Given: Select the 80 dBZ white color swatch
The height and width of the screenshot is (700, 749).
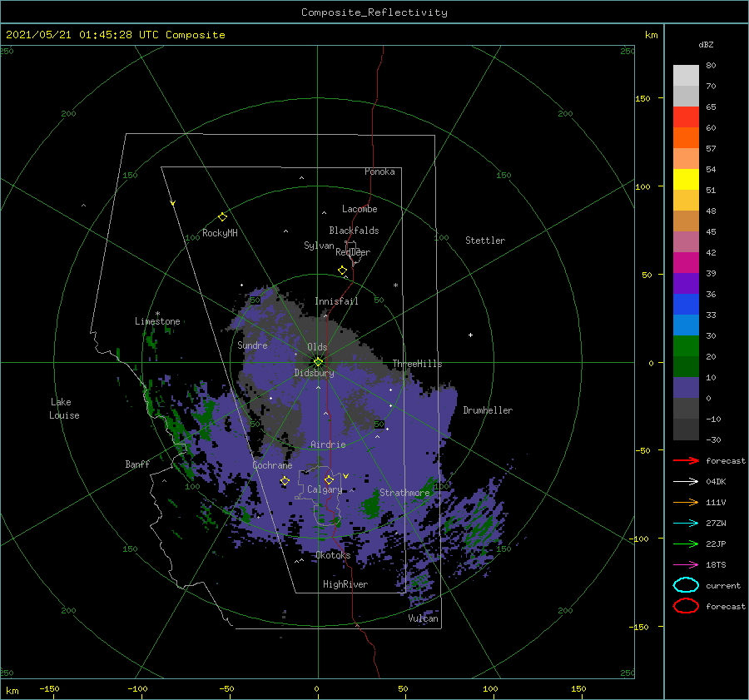Looking at the screenshot, I should click(686, 76).
